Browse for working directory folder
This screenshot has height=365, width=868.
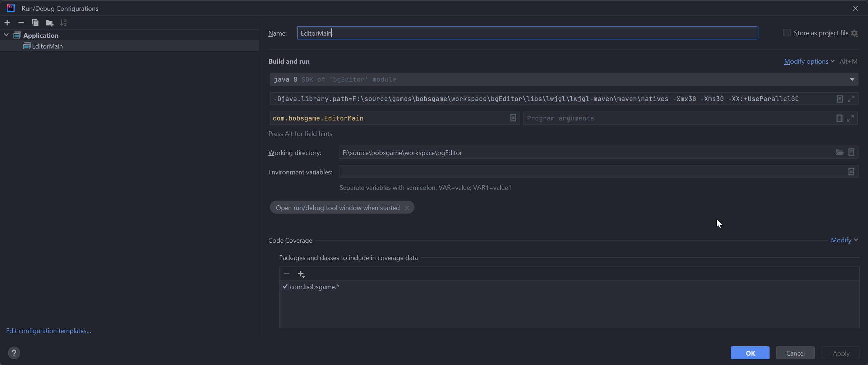[840, 152]
